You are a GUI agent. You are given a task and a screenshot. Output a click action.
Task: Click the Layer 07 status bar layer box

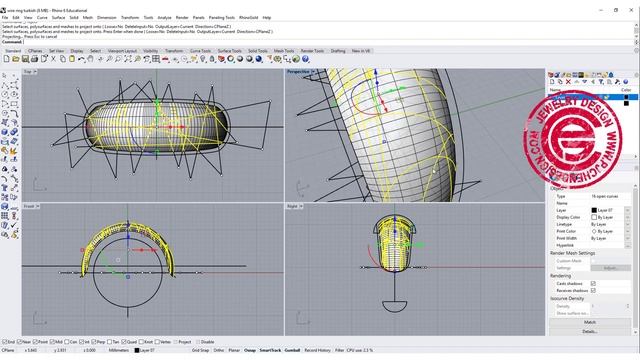(x=145, y=350)
